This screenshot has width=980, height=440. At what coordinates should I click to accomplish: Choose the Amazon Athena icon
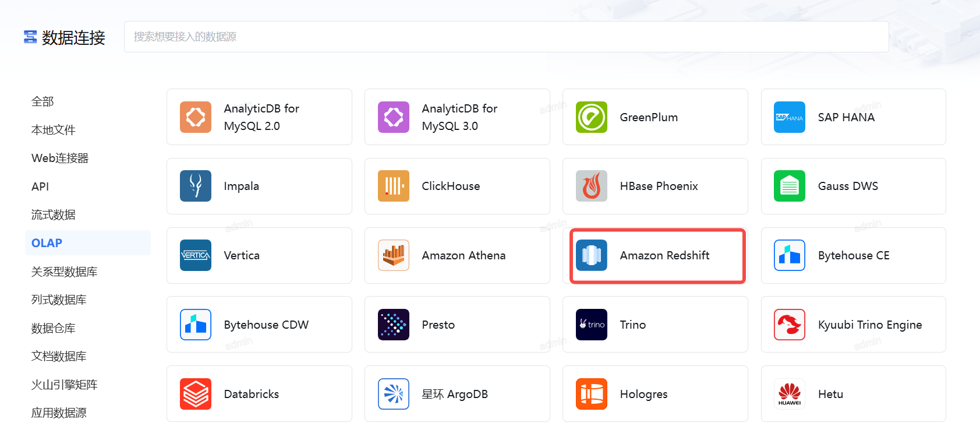pos(394,255)
